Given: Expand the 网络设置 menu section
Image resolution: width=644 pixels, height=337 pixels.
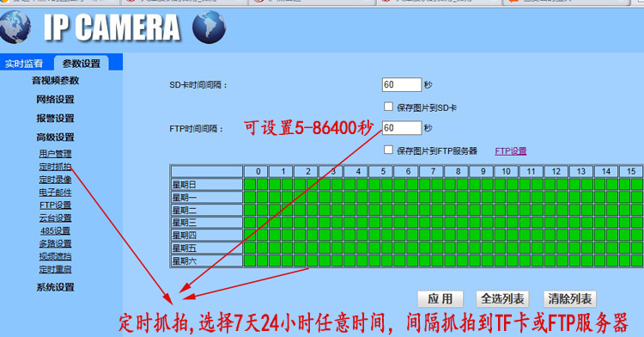Looking at the screenshot, I should pyautogui.click(x=55, y=100).
